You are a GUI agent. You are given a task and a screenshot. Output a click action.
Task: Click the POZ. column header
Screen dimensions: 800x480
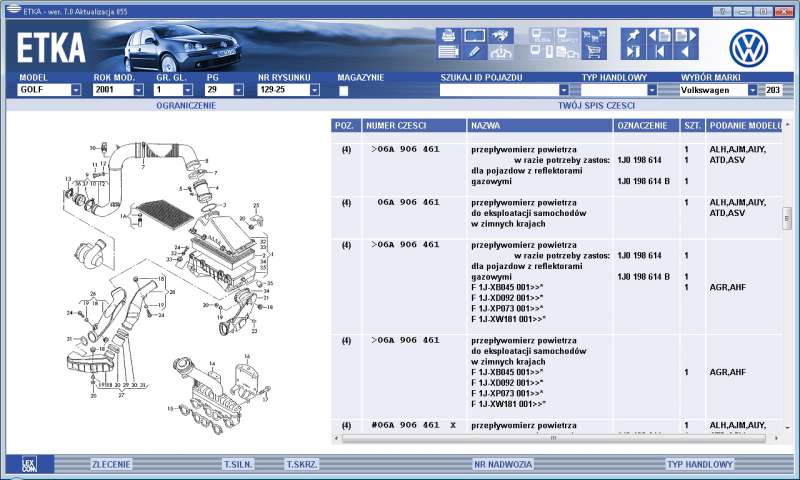345,125
